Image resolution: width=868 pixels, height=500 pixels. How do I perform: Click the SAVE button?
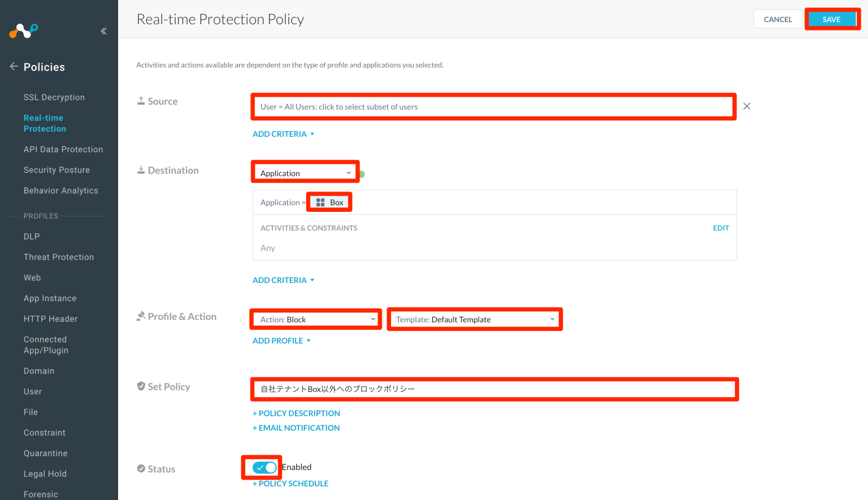click(832, 19)
